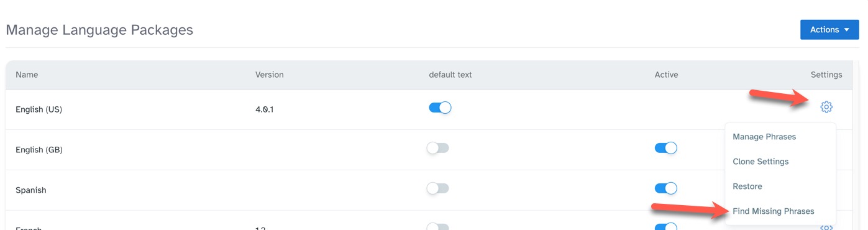Viewport: 868px width, 230px height.
Task: Toggle default text for English (US)
Action: click(x=440, y=108)
